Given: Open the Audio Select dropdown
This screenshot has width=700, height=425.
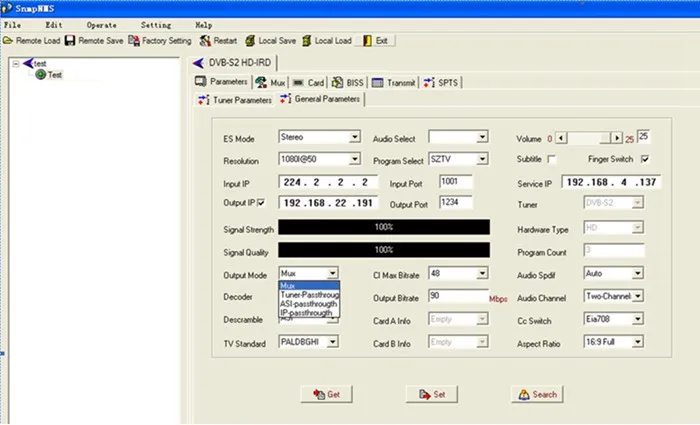Looking at the screenshot, I should tap(482, 137).
